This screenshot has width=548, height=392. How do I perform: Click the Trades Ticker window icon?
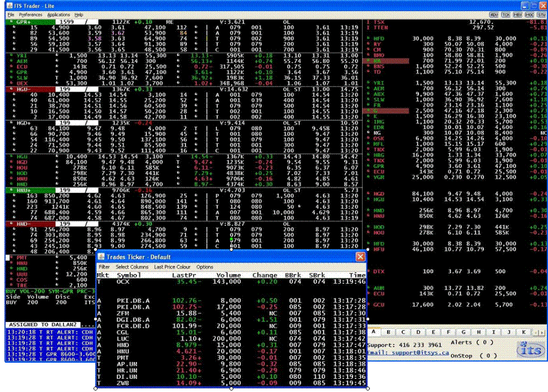pyautogui.click(x=101, y=257)
